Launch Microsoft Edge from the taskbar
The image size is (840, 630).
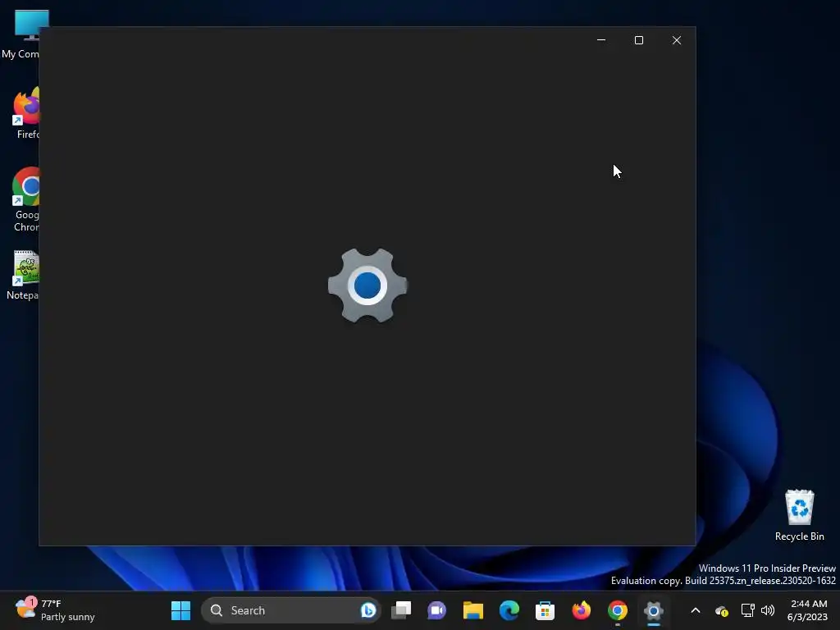point(509,610)
